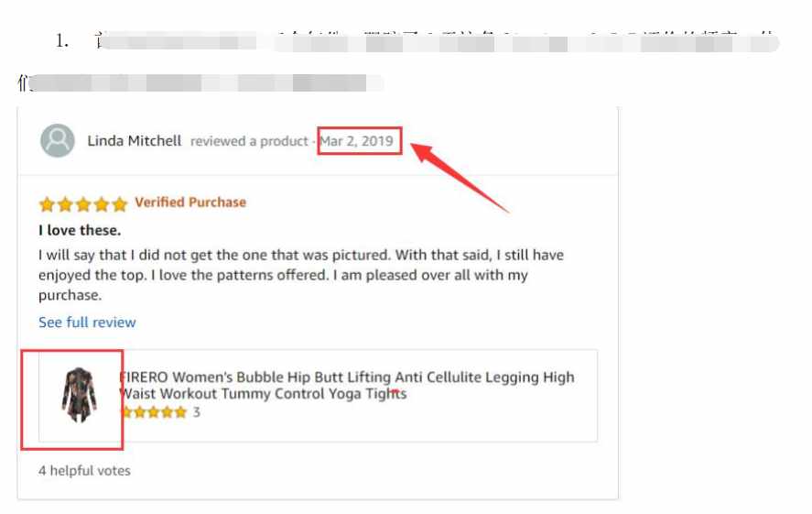Click the 'reviewed a product' text
Screen dimensions: 812x514
pyautogui.click(x=249, y=141)
